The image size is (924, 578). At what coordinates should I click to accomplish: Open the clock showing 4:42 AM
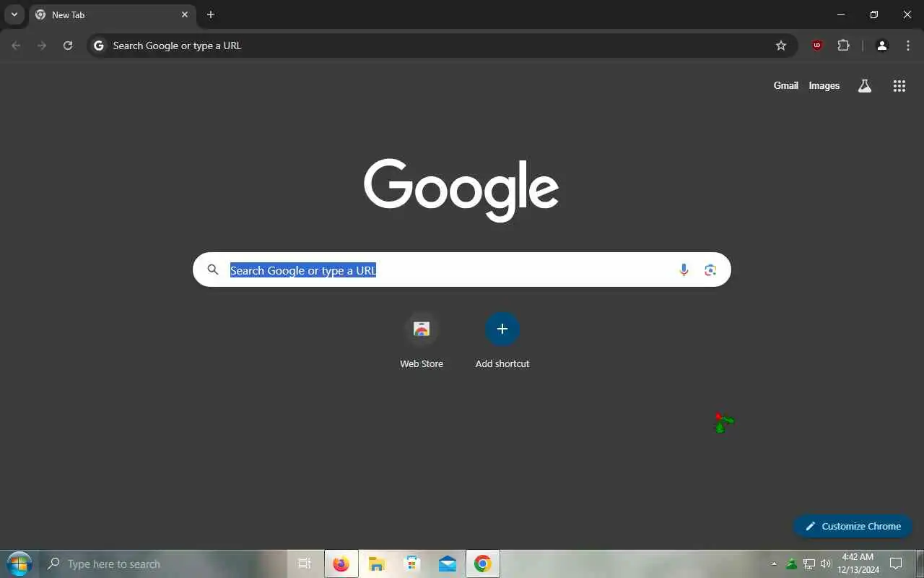858,564
